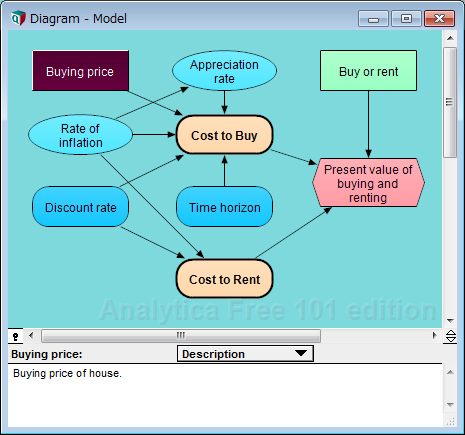Select the Buying price node
Screen dimensions: 465x435
pos(80,71)
